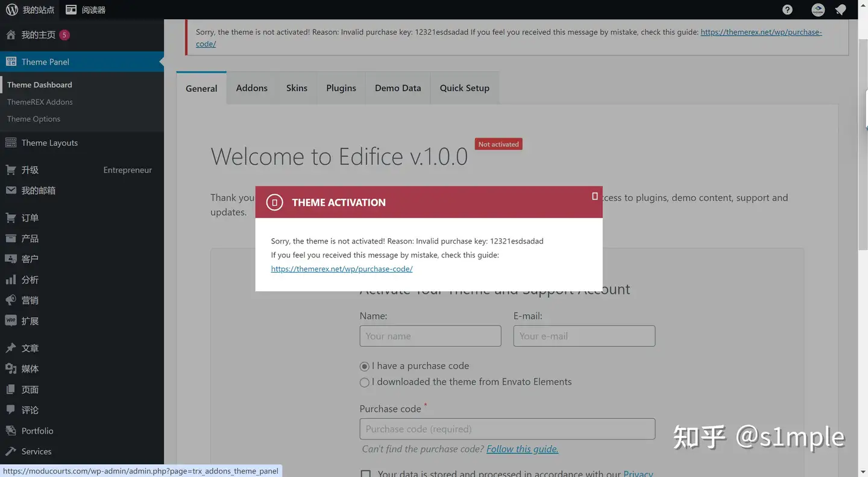Click the 页面 pages icon
The image size is (868, 477).
point(11,390)
